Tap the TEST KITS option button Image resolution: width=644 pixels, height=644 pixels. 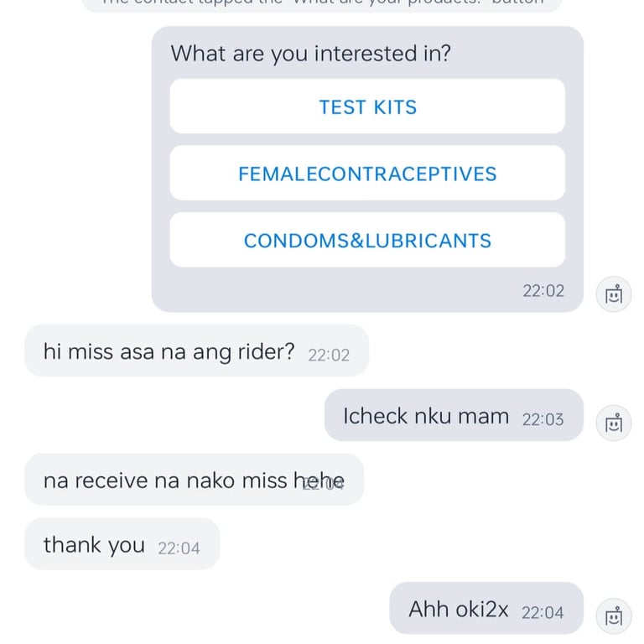click(367, 106)
